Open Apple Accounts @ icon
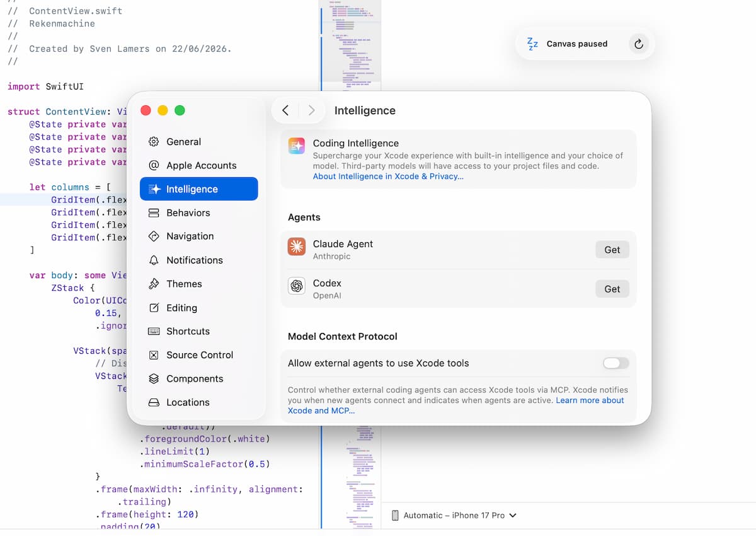This screenshot has width=756, height=536. pyautogui.click(x=154, y=165)
